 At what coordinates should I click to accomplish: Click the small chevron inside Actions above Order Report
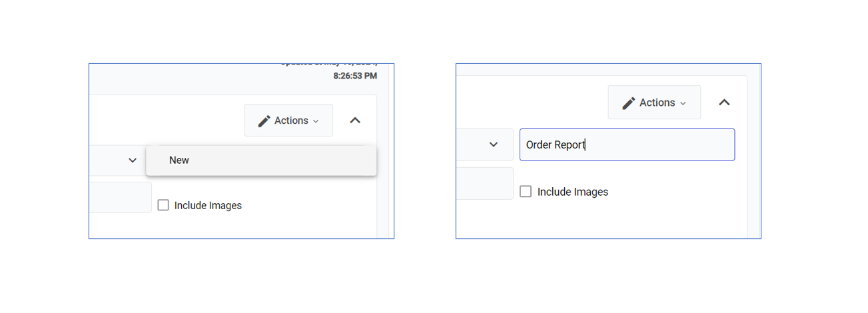pos(683,103)
